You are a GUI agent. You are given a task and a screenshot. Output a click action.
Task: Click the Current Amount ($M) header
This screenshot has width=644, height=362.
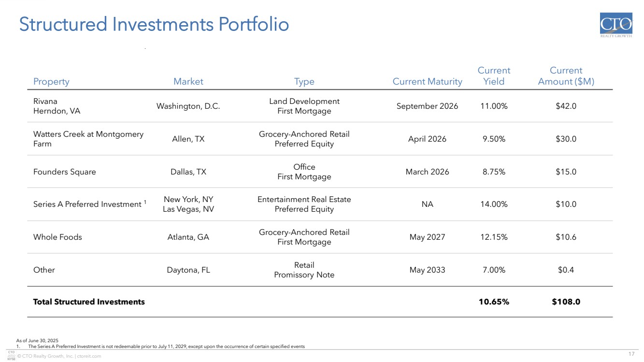(566, 76)
